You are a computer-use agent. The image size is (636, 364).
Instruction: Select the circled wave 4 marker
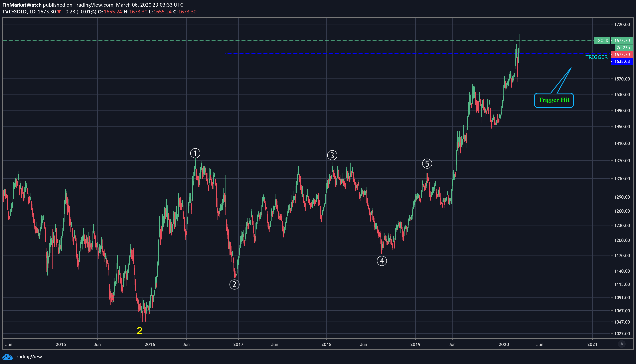[382, 261]
